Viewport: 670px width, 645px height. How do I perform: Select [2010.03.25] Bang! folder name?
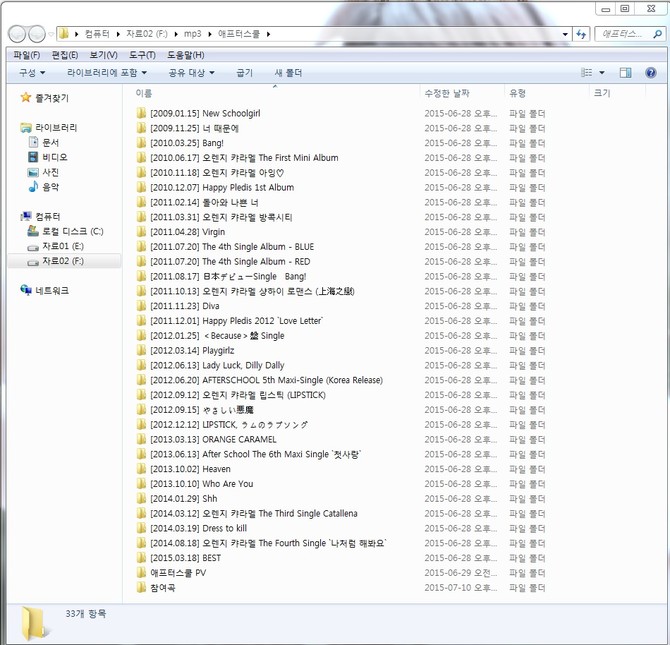(x=187, y=143)
